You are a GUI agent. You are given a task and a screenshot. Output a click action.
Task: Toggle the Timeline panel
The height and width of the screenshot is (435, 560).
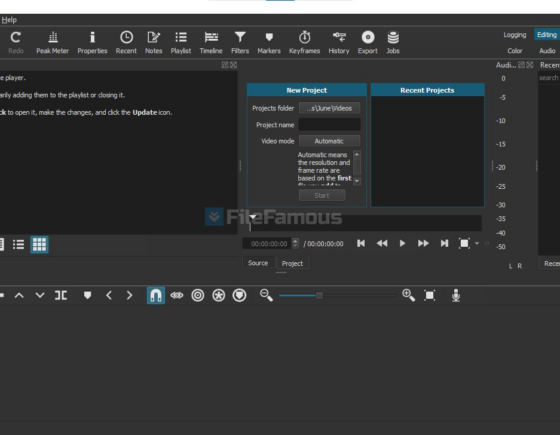pyautogui.click(x=211, y=42)
